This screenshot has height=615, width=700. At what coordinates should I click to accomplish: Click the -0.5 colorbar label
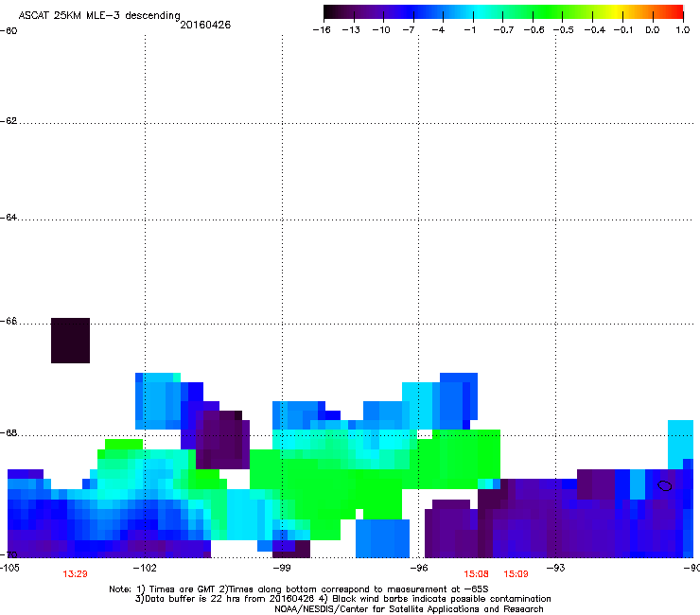coord(564,30)
